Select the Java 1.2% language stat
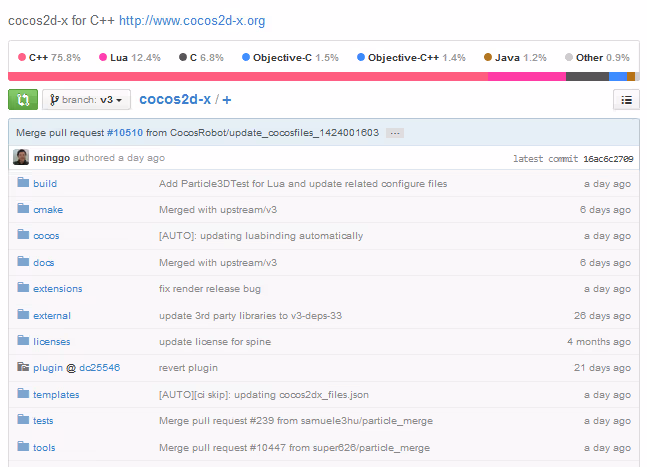The width and height of the screenshot is (647, 467). 515,57
